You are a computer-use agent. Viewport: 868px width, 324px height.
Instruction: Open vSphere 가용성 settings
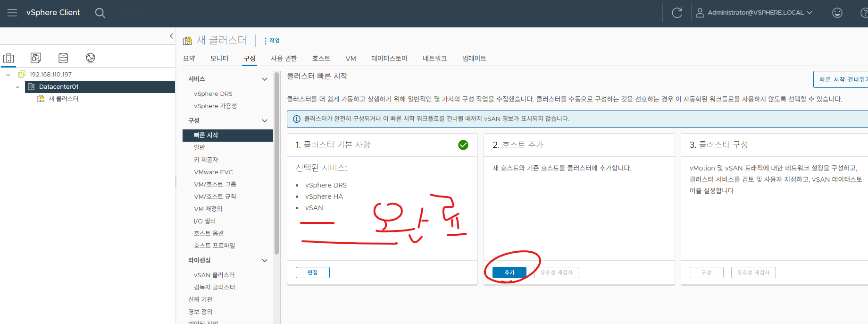point(215,106)
